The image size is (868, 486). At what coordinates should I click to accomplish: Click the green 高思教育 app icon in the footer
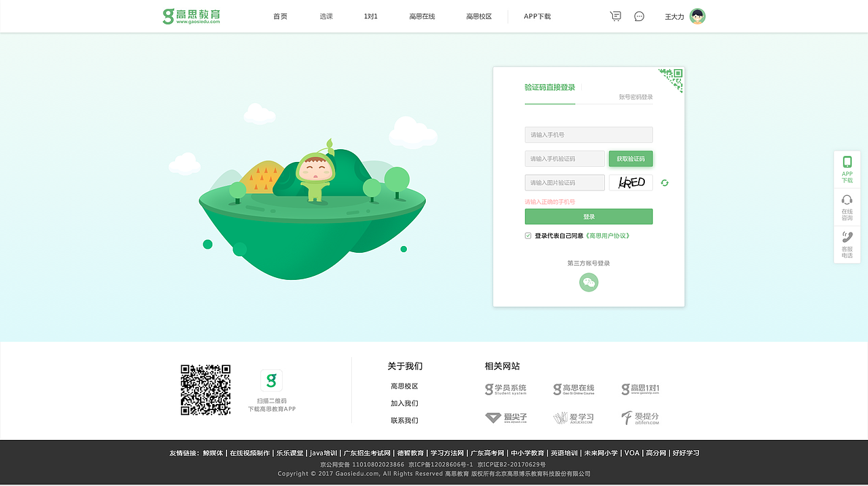coord(271,380)
